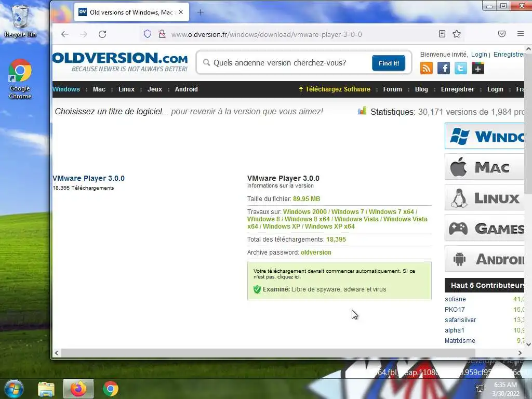Open the Twitter icon link
532x399 pixels.
point(460,68)
